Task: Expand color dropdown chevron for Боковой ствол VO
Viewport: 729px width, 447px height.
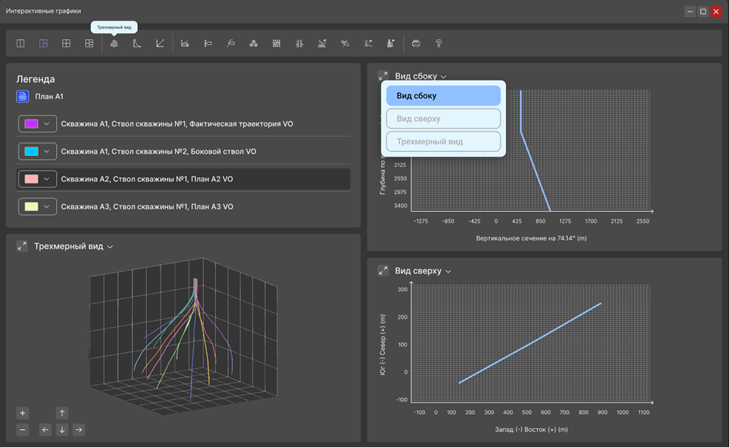Action: pyautogui.click(x=46, y=151)
